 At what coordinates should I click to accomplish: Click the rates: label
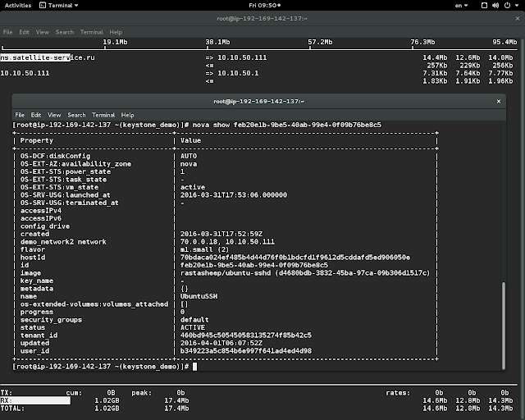[398, 393]
